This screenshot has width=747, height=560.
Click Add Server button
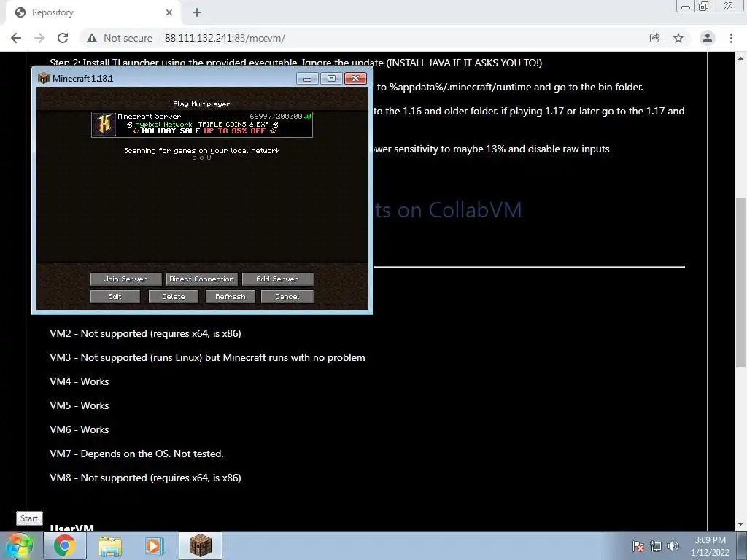277,279
